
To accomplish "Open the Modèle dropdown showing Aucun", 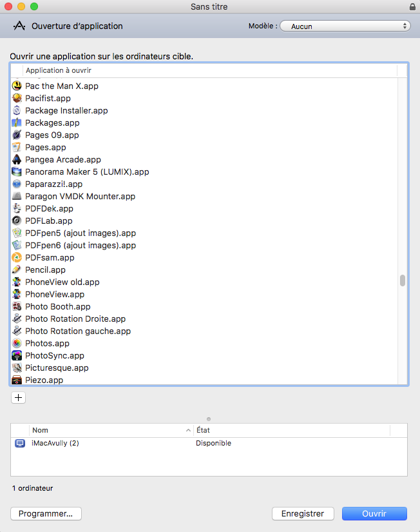I will [345, 26].
